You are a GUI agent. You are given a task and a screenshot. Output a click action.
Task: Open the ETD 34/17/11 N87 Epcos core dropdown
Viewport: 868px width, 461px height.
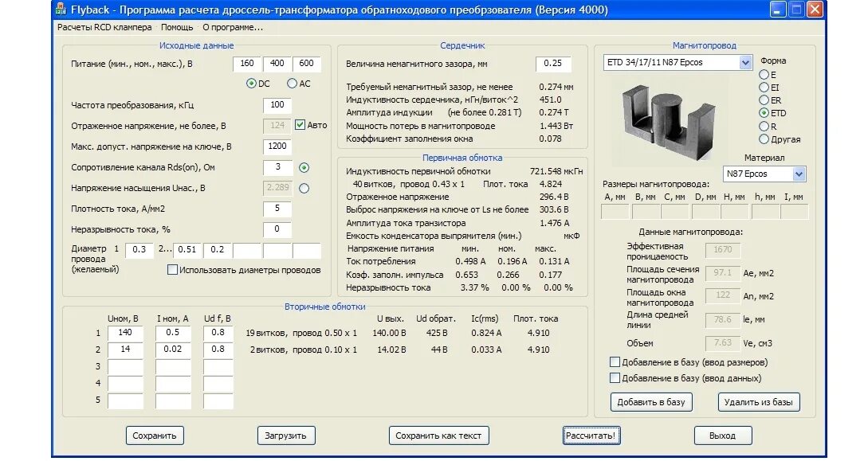[x=745, y=62]
